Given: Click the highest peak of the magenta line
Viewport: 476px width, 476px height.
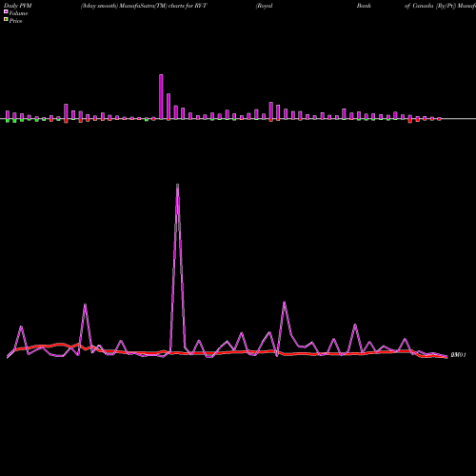Looking at the screenshot, I should (x=177, y=185).
